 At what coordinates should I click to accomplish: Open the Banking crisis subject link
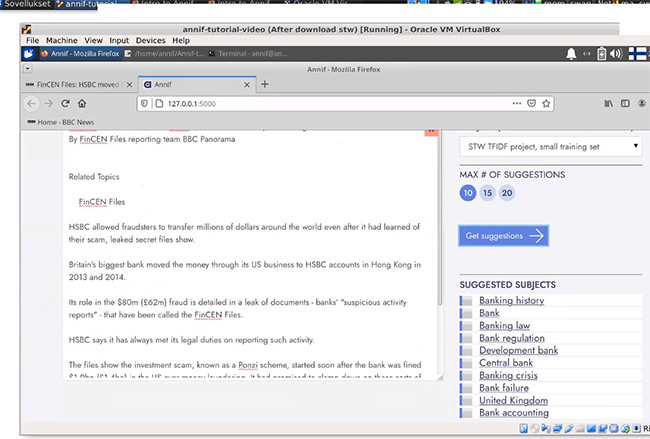click(508, 375)
